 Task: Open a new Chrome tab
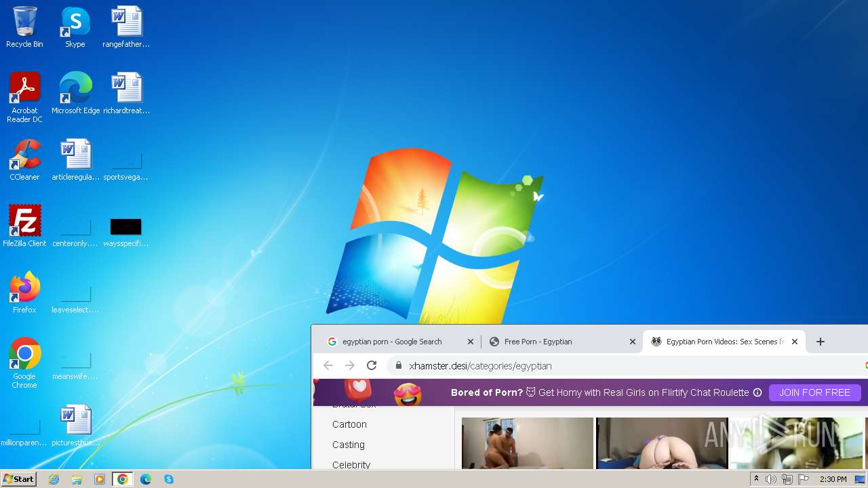pyautogui.click(x=821, y=342)
